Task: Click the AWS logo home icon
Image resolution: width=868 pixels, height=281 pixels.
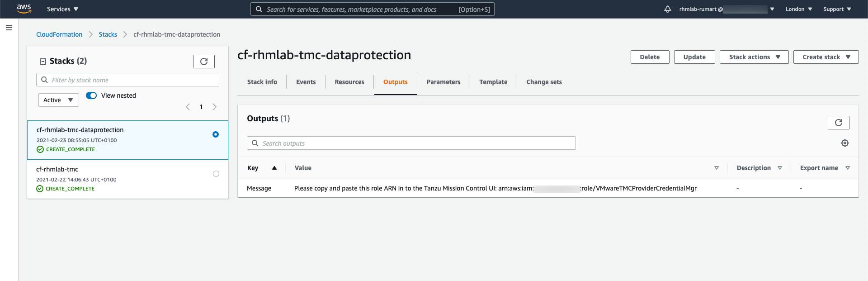Action: [x=24, y=9]
